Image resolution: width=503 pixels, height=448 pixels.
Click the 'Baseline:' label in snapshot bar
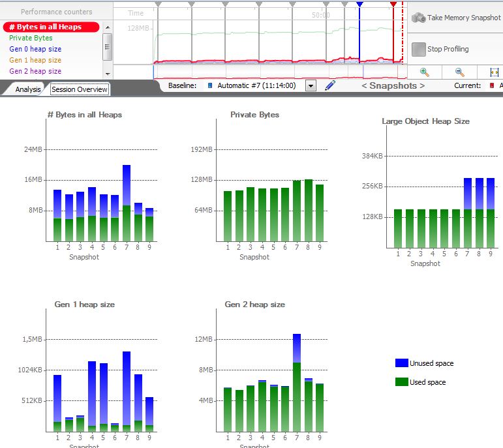[182, 85]
